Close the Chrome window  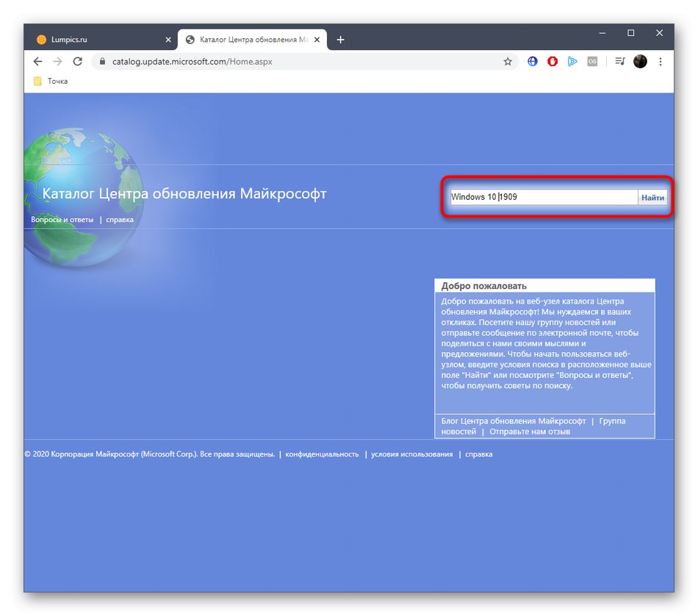click(x=659, y=33)
